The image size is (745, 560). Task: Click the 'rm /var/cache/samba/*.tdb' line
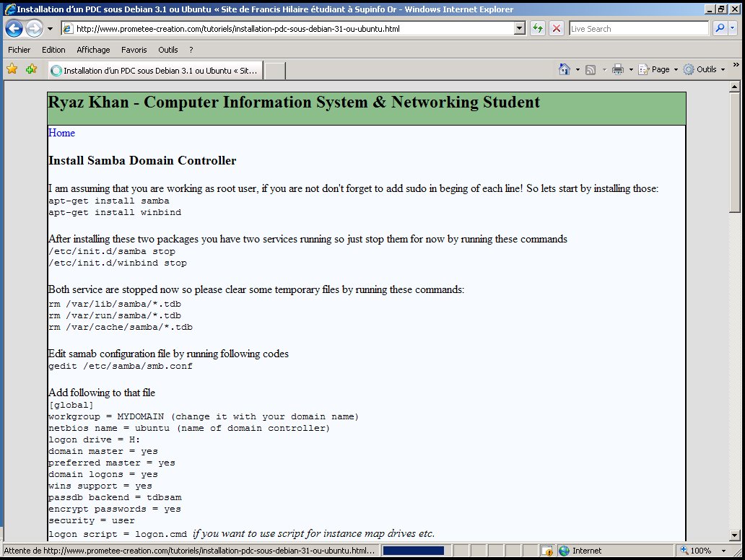(121, 327)
